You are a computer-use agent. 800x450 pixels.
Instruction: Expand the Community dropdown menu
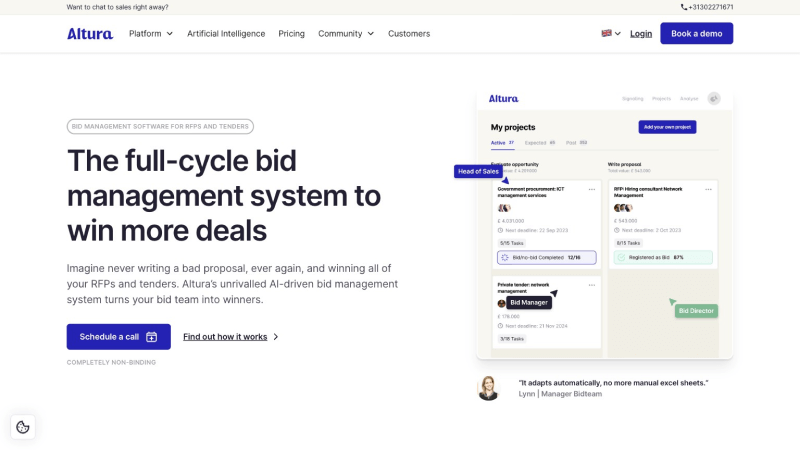coord(346,33)
